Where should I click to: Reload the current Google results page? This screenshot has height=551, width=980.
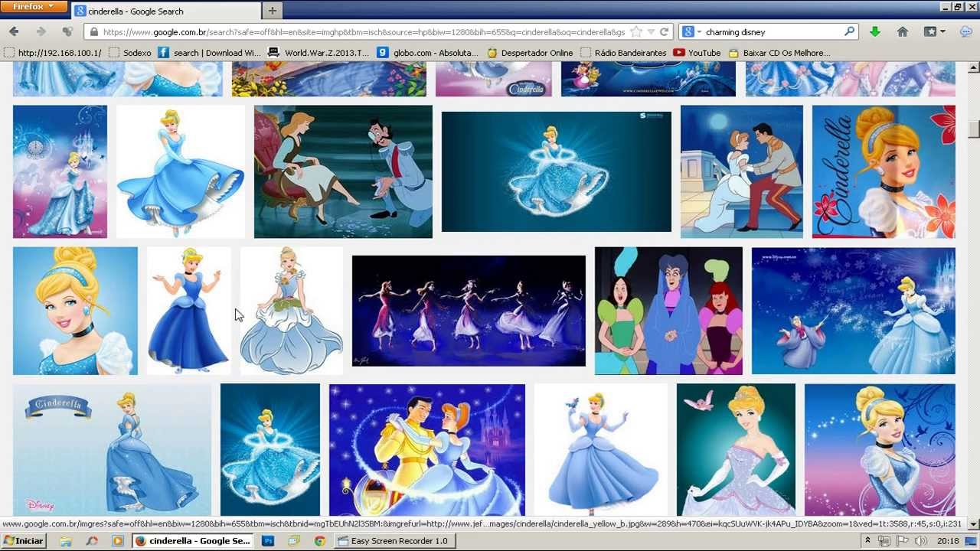pyautogui.click(x=664, y=32)
